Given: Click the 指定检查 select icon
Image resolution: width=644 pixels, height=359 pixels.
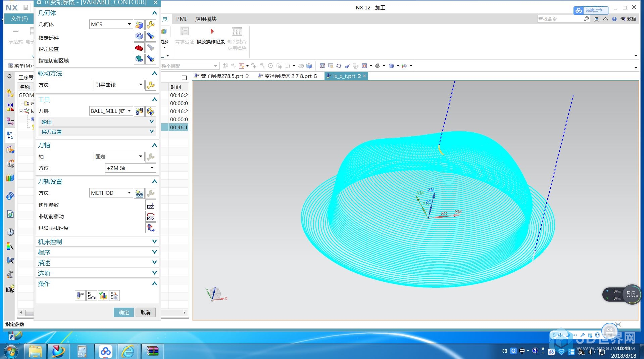Looking at the screenshot, I should [139, 48].
